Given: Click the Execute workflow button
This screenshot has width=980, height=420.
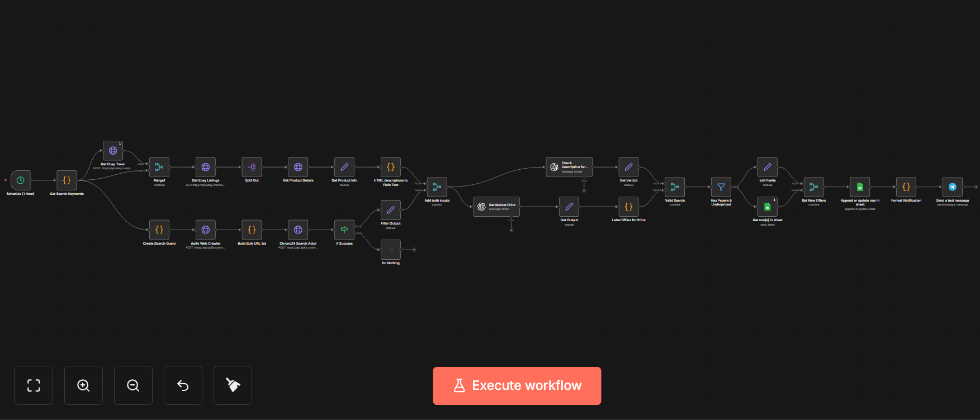Looking at the screenshot, I should point(517,385).
